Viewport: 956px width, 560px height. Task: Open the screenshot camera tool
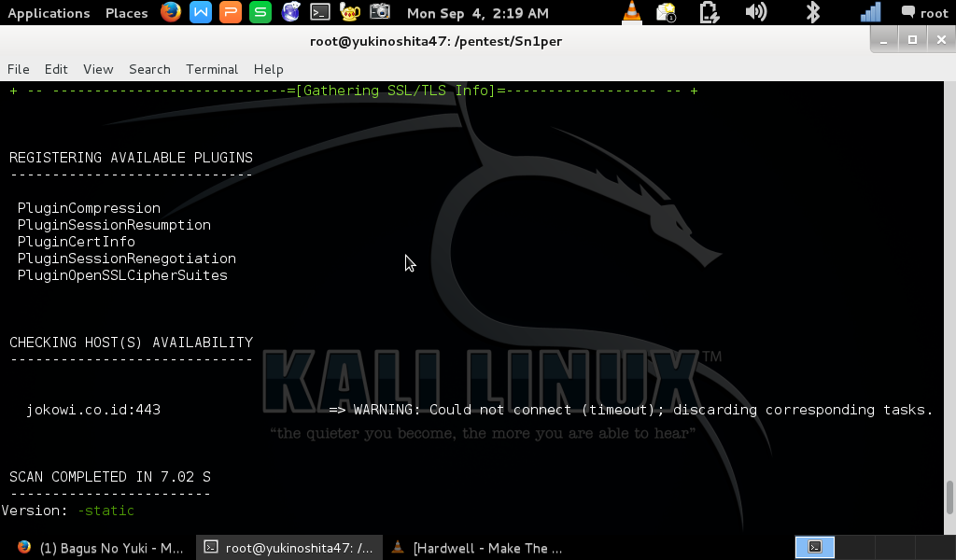point(379,12)
